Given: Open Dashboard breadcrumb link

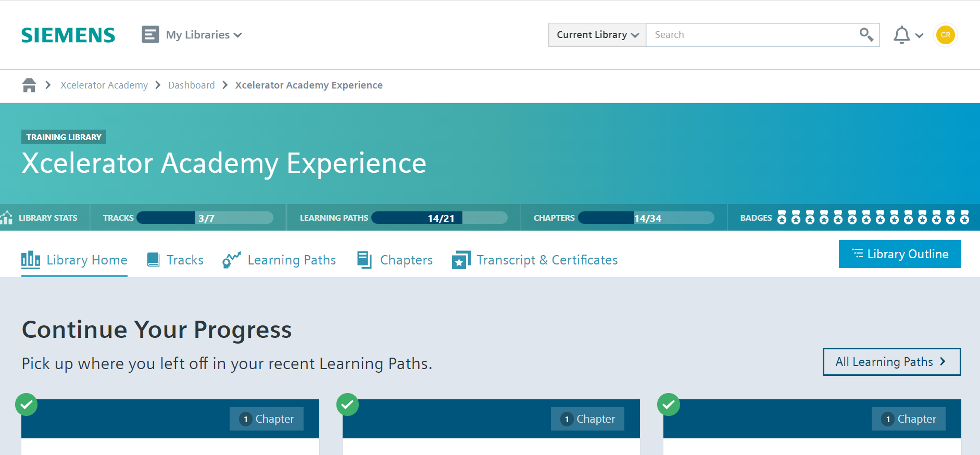Looking at the screenshot, I should tap(192, 85).
